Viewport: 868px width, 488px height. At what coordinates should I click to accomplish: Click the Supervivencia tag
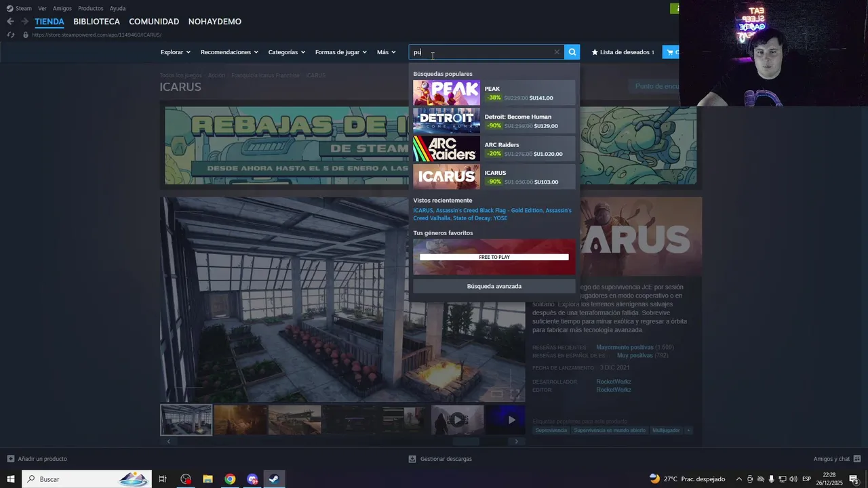click(x=551, y=430)
